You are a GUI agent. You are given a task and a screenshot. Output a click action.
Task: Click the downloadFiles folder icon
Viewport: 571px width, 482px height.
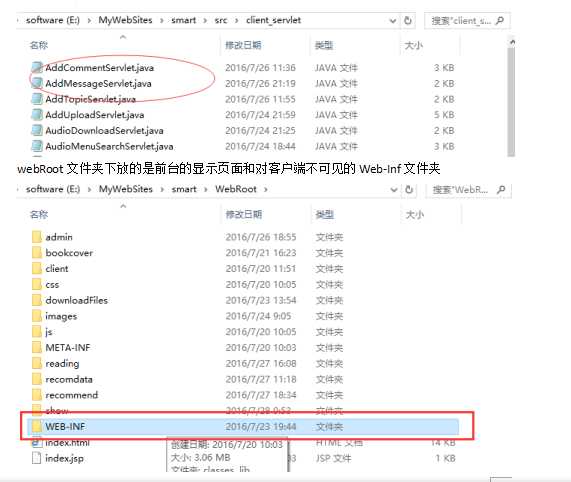click(x=37, y=300)
